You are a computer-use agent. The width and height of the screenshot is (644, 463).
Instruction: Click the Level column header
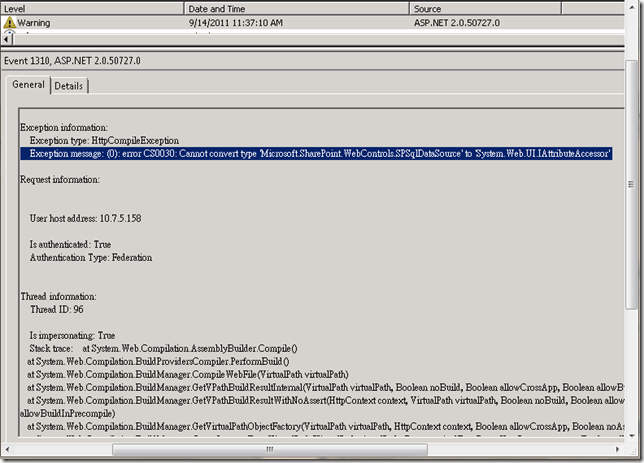click(x=92, y=9)
